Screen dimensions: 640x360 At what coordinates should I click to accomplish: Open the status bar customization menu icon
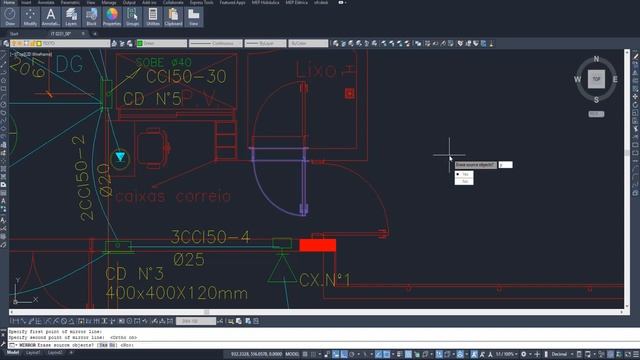pyautogui.click(x=635, y=354)
